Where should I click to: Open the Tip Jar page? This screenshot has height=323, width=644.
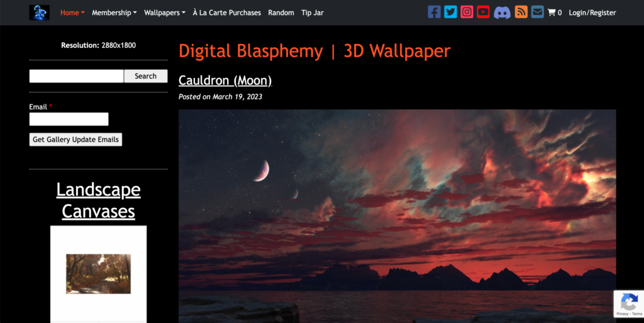[312, 13]
